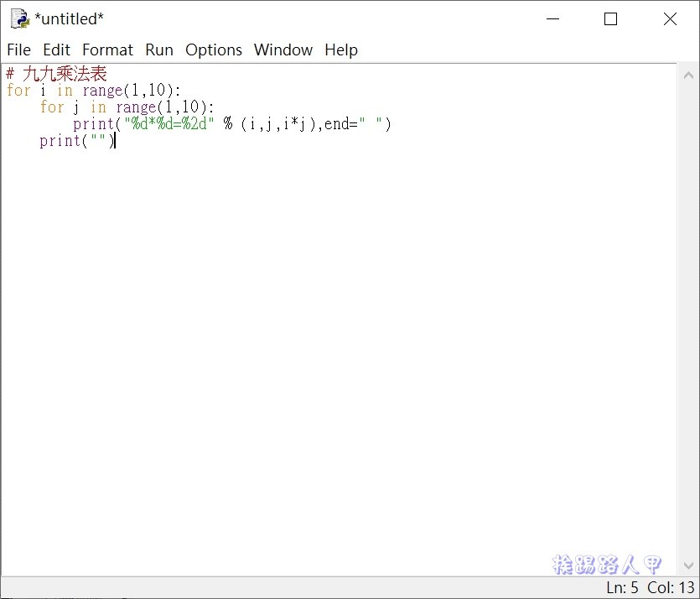This screenshot has height=599, width=700.
Task: Open the Run menu
Action: (x=159, y=49)
